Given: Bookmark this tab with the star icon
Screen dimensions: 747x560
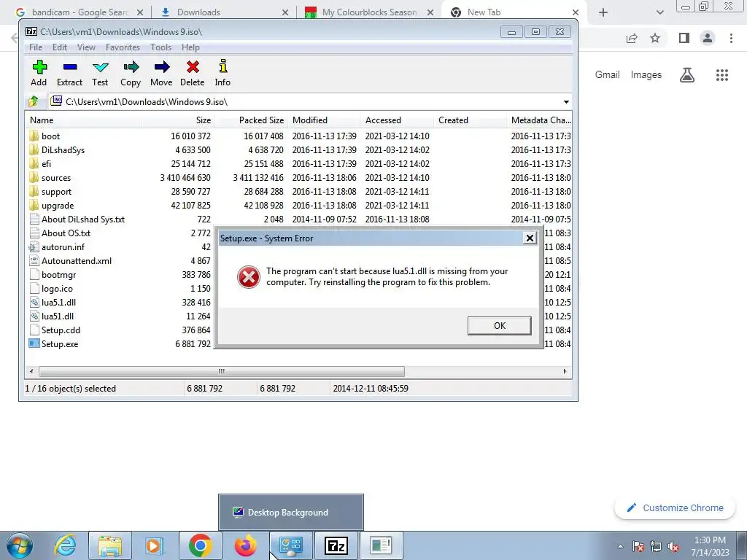Looking at the screenshot, I should pos(655,38).
